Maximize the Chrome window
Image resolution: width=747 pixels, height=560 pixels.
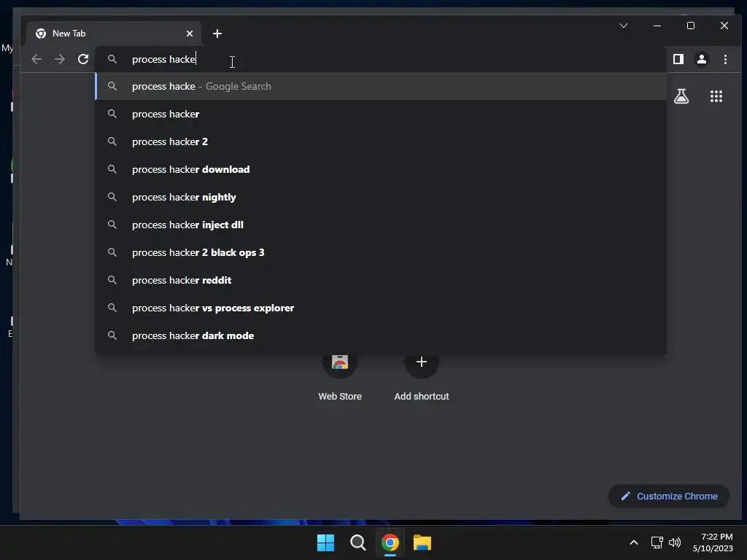691,26
